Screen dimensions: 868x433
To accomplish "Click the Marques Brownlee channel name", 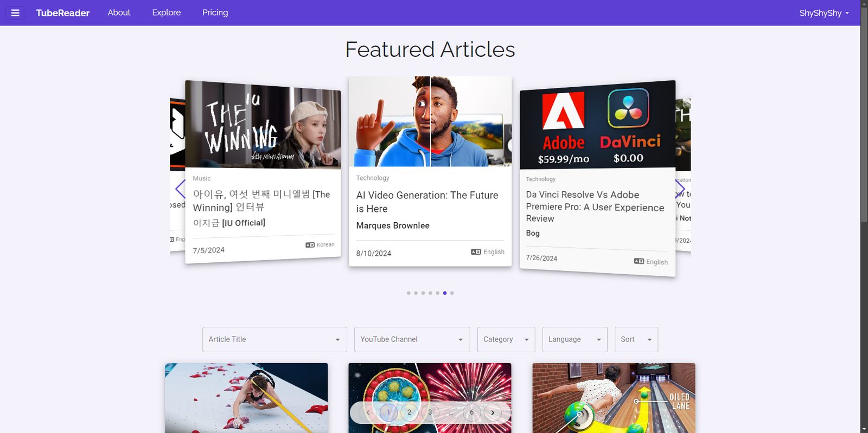I will point(393,225).
